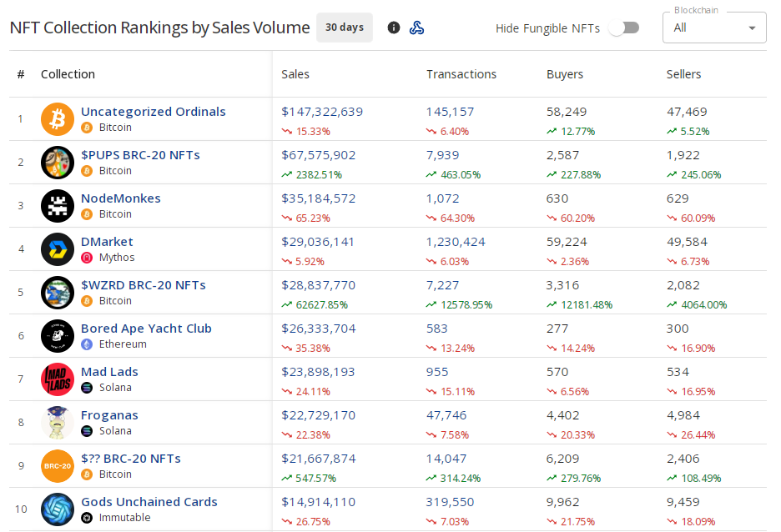Click the small Bitcoin icon under $WZRD
This screenshot has height=532, width=781.
pyautogui.click(x=87, y=301)
